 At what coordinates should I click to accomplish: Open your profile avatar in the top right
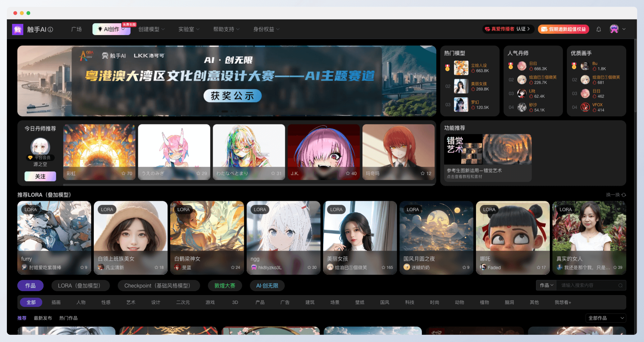[614, 29]
